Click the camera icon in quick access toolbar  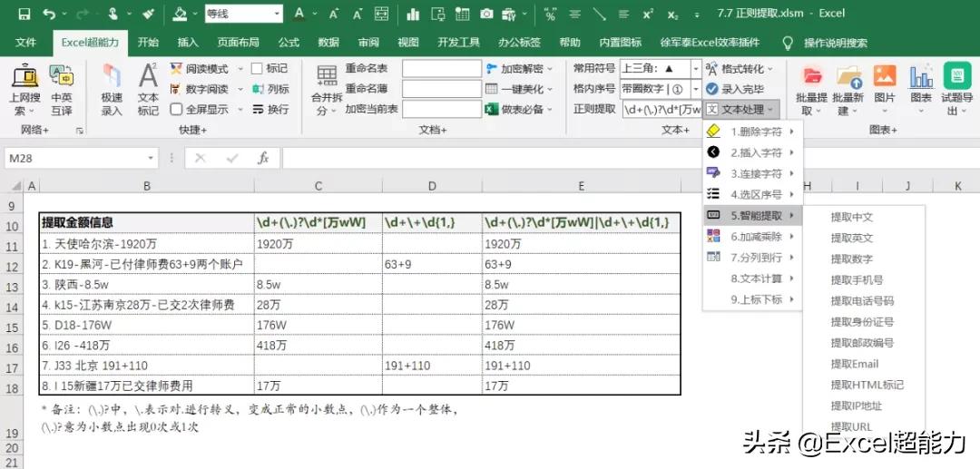click(487, 14)
